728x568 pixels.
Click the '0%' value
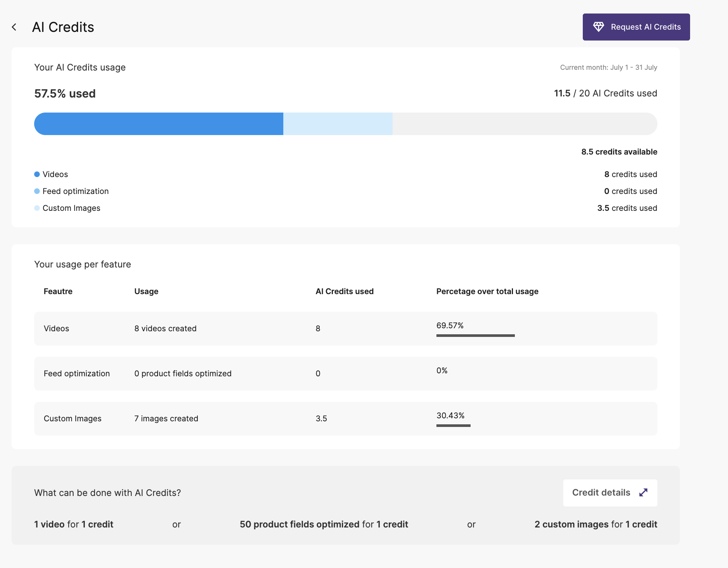click(442, 371)
